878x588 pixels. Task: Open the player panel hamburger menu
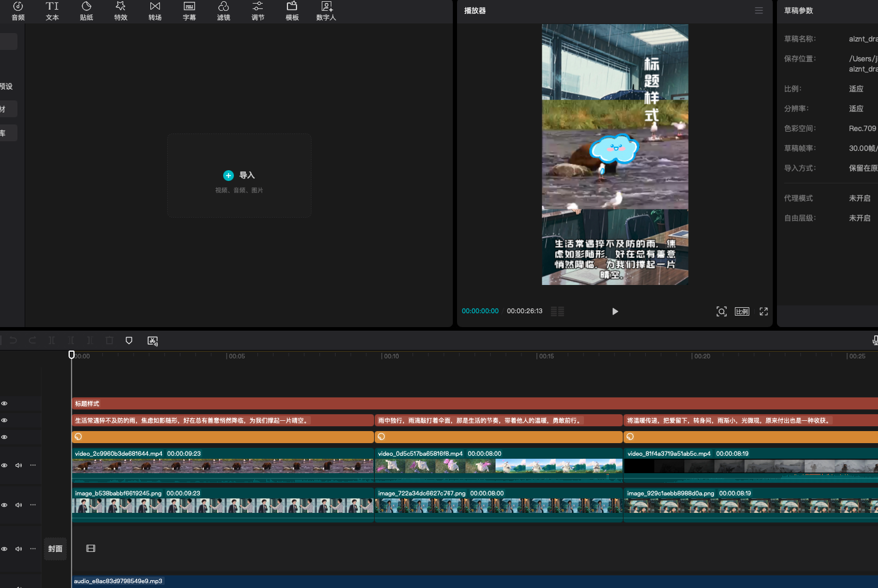(x=759, y=11)
